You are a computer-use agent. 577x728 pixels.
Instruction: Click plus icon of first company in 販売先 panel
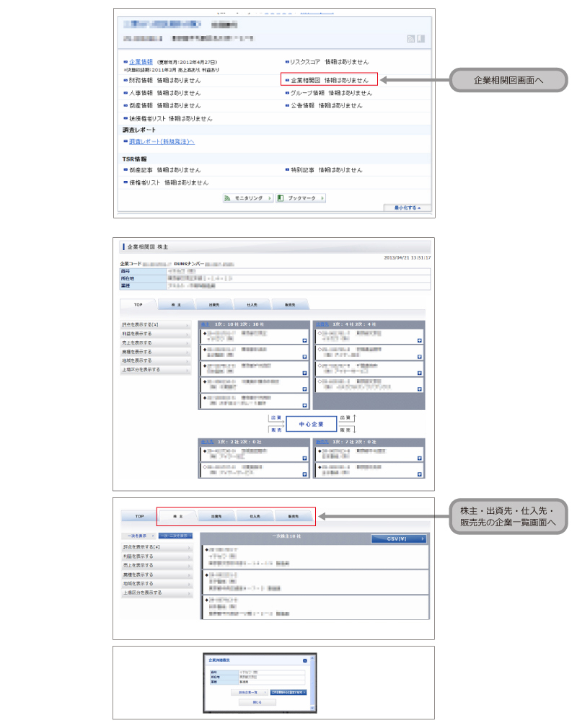[x=420, y=458]
